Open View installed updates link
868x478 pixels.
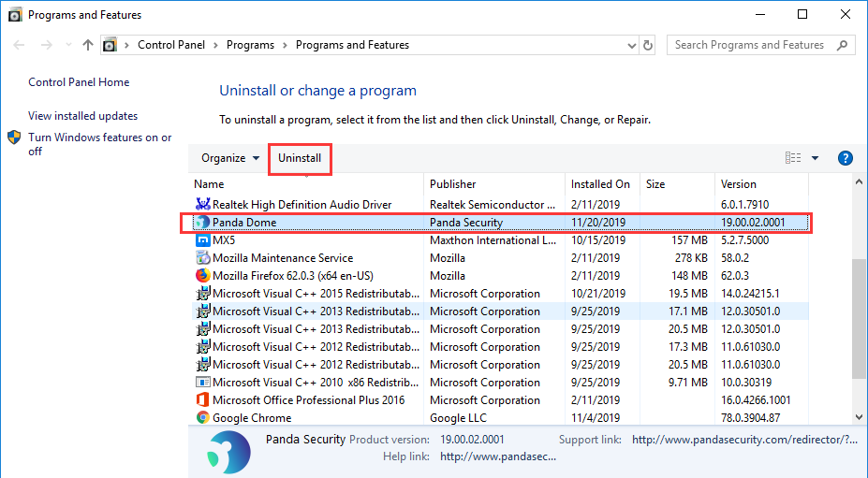pos(83,116)
